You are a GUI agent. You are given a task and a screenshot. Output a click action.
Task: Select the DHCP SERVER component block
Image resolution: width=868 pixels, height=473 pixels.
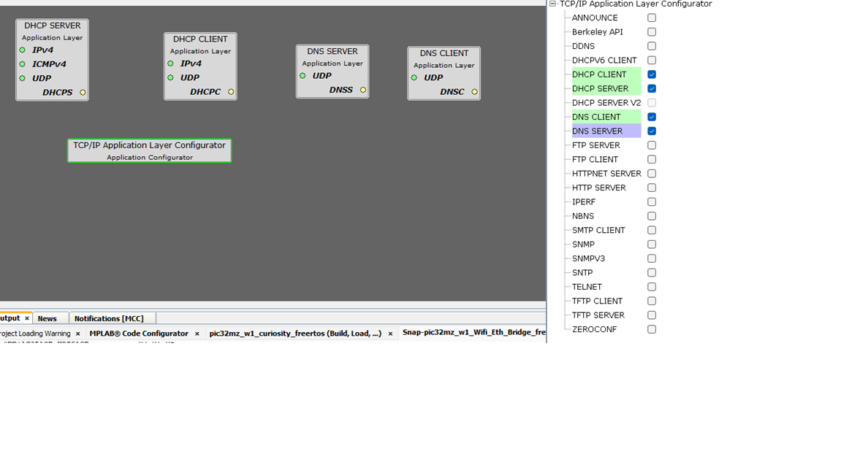(52, 60)
